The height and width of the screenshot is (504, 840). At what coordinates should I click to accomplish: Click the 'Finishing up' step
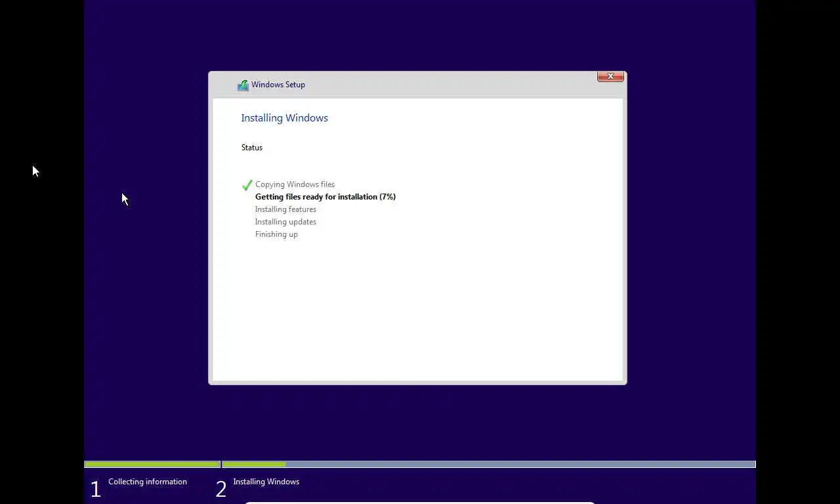tap(276, 234)
